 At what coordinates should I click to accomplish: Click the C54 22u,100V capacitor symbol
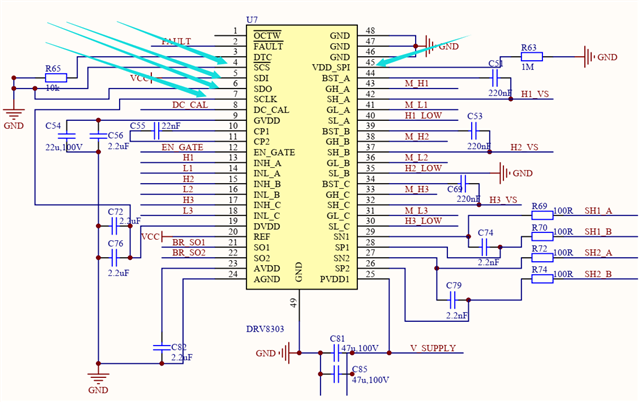[x=66, y=136]
